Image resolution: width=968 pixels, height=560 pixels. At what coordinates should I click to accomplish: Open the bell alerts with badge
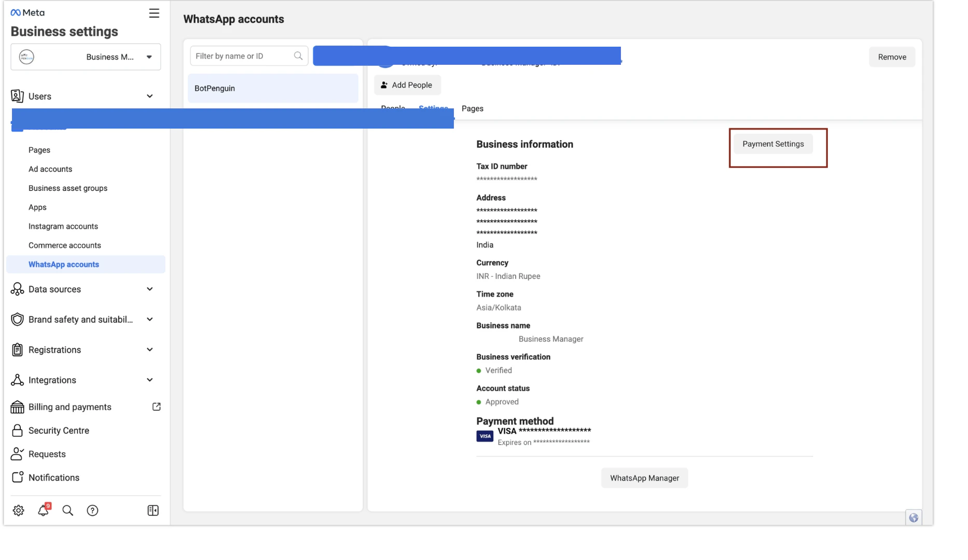point(44,510)
